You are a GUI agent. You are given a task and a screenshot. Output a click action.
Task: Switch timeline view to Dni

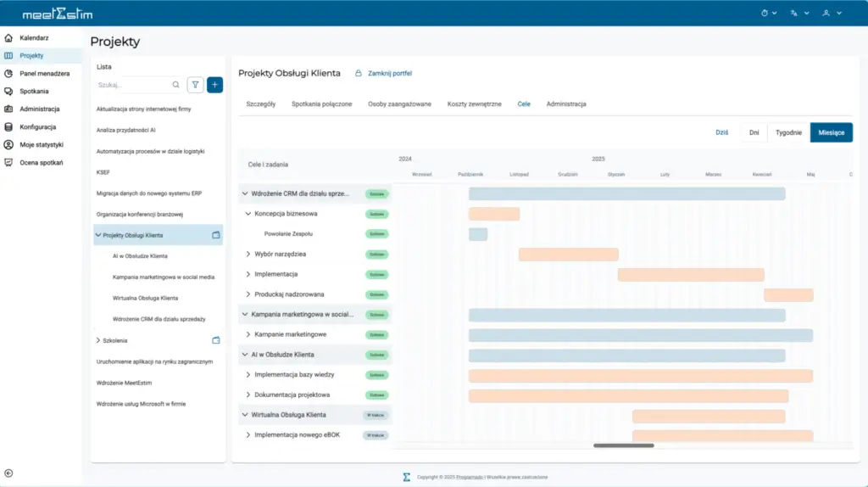tap(753, 132)
